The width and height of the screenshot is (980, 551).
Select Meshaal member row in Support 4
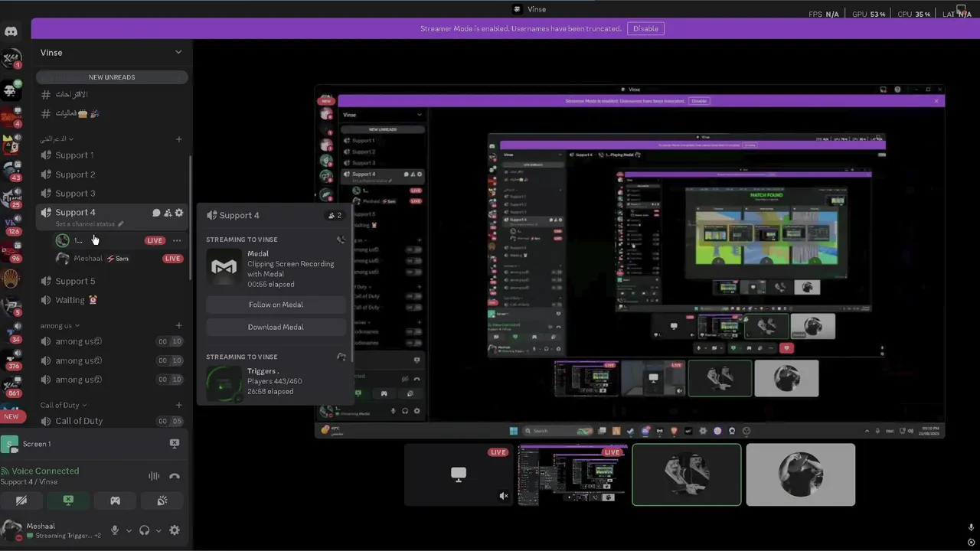(x=119, y=259)
